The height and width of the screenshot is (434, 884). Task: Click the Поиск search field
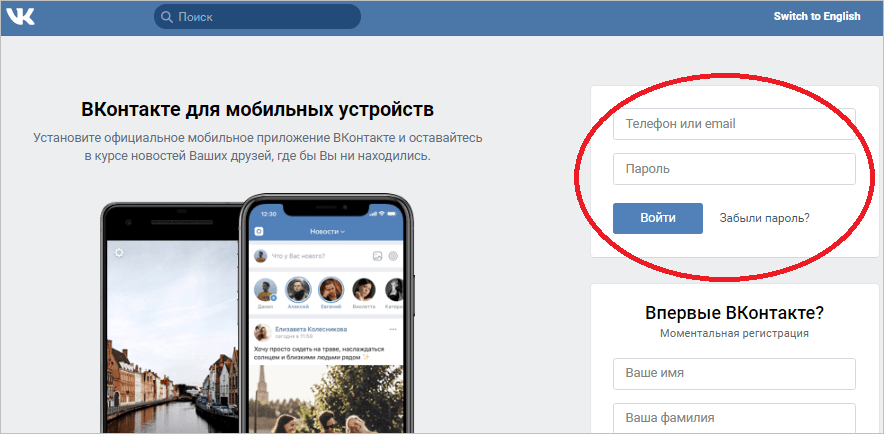(257, 17)
